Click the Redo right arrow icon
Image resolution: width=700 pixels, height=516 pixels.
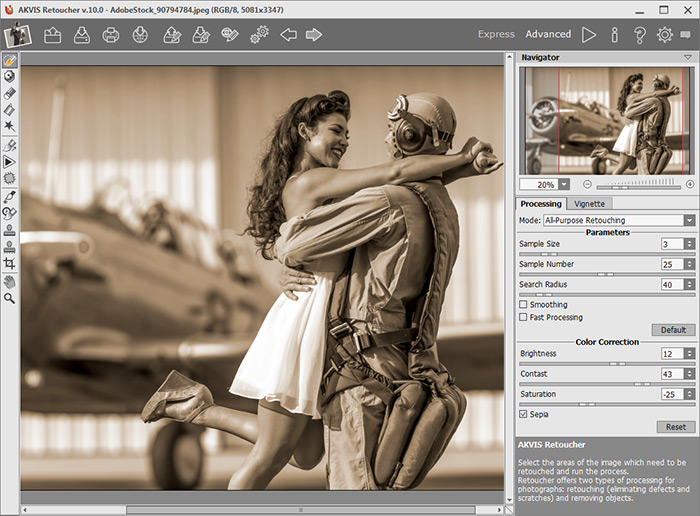314,35
